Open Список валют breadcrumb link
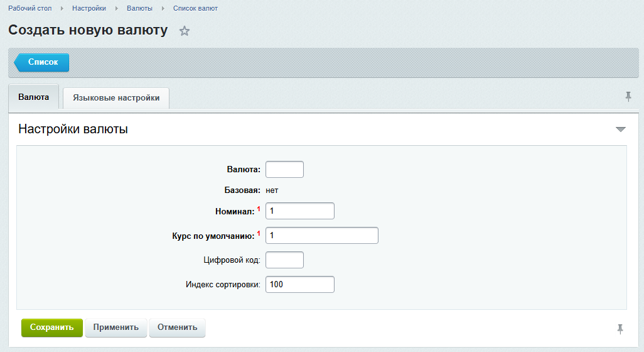This screenshot has height=352, width=644. pos(195,8)
